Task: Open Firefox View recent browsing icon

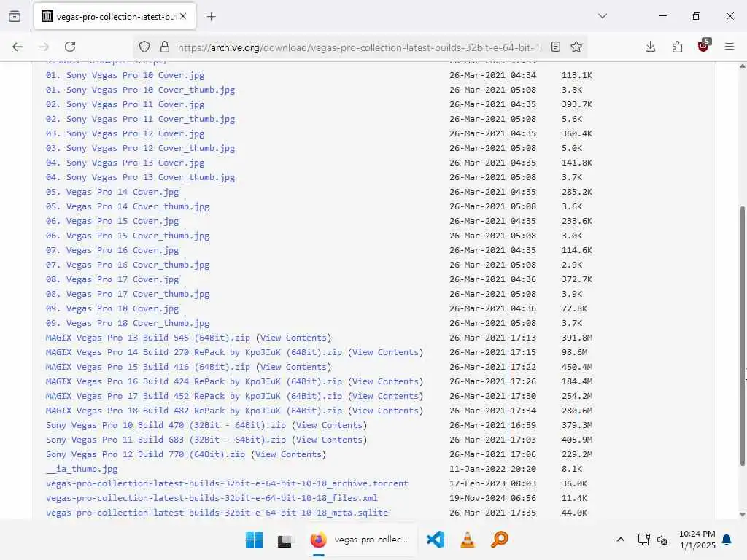Action: coord(15,16)
